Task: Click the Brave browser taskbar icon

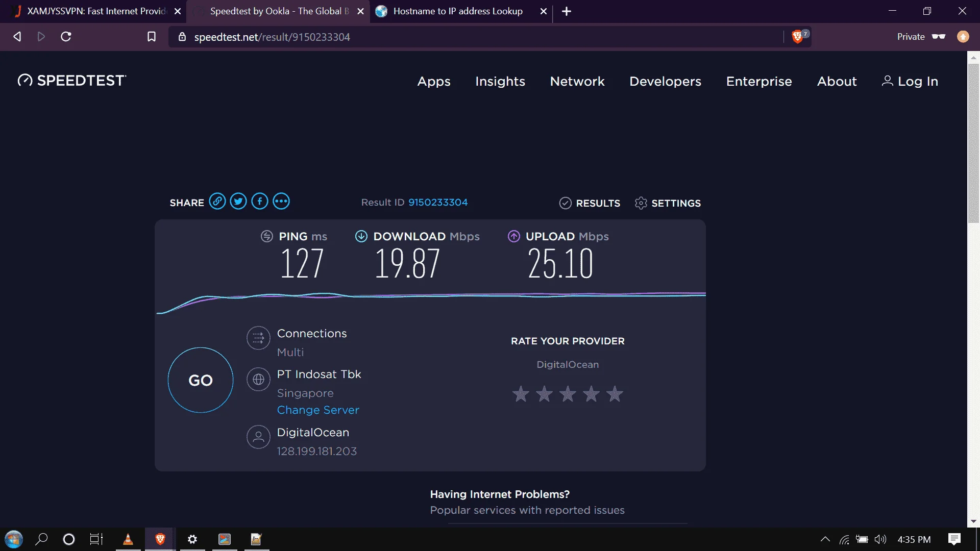Action: coord(160,539)
